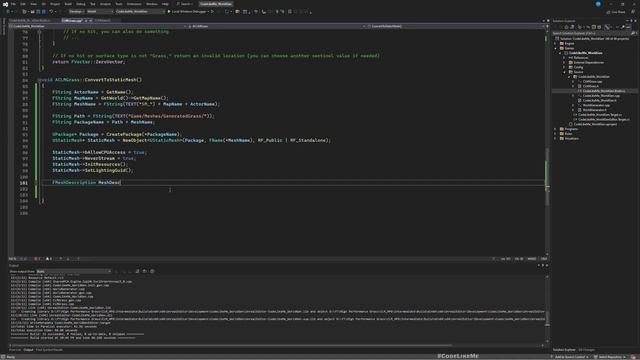Pin the Solution Explorer panel
The image size is (640, 360).
pyautogui.click(x=631, y=21)
